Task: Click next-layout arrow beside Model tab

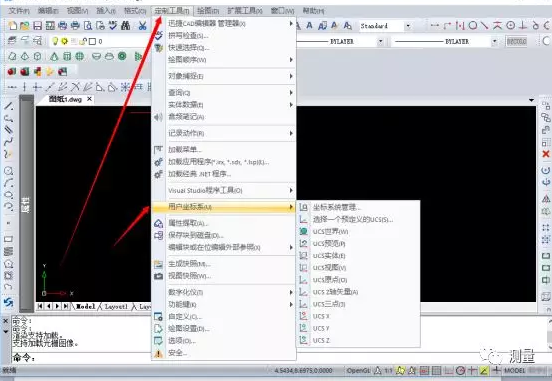Action: (57, 306)
